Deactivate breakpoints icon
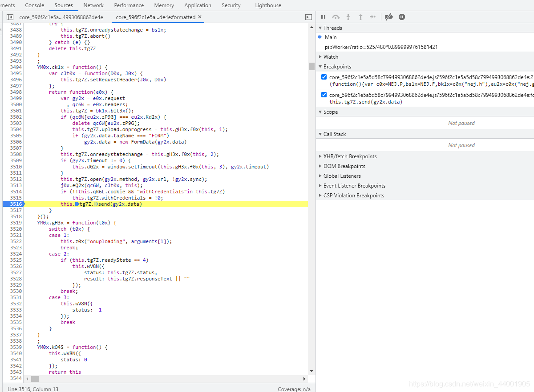 389,17
